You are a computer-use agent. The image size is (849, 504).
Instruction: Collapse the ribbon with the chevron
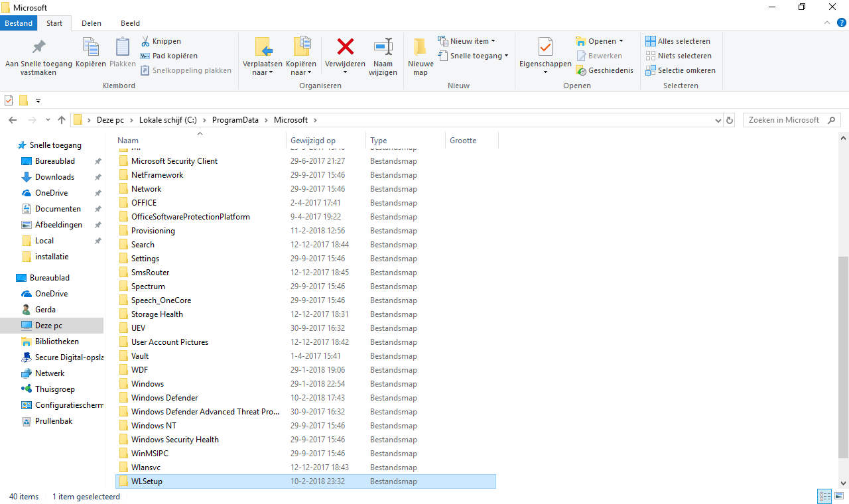coord(827,23)
